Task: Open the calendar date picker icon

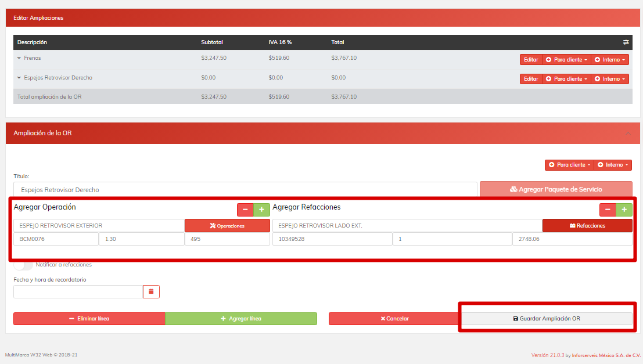Action: pyautogui.click(x=151, y=291)
